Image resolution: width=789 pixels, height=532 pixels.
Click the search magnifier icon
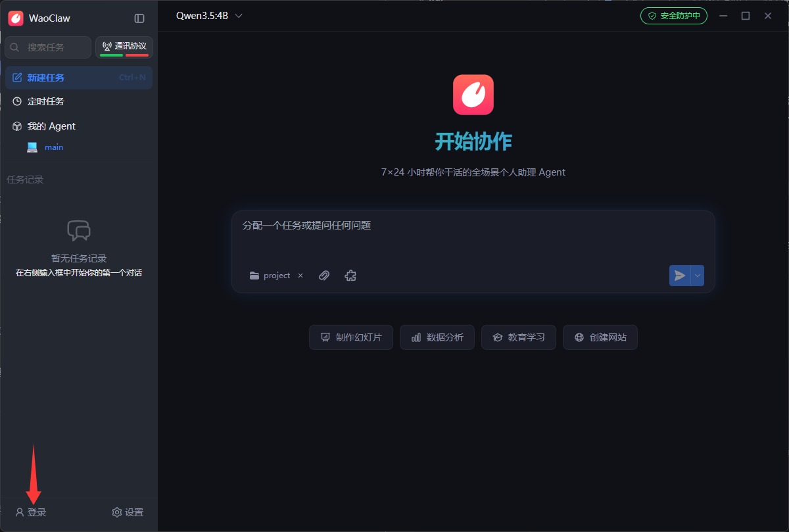14,47
